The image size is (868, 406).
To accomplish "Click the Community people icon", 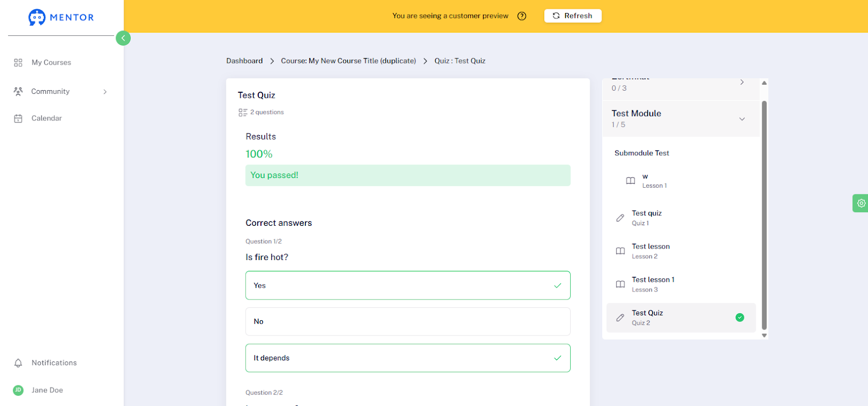I will 18,91.
